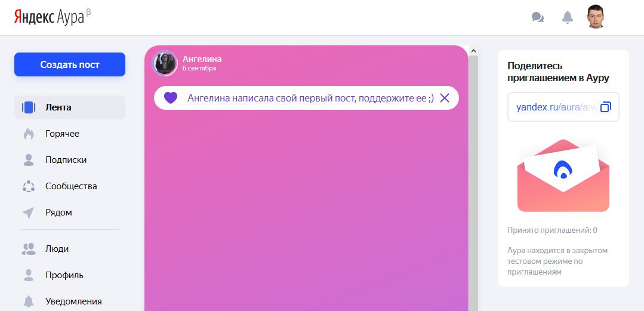Image resolution: width=644 pixels, height=311 pixels.
Task: Click the Уведомления bell icon in sidebar
Action: (28, 301)
